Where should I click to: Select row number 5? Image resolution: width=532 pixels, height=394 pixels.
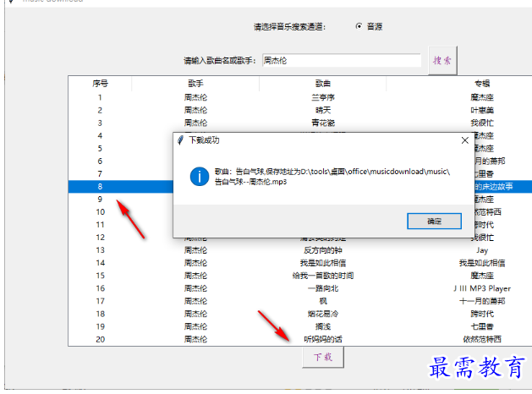[x=100, y=149]
